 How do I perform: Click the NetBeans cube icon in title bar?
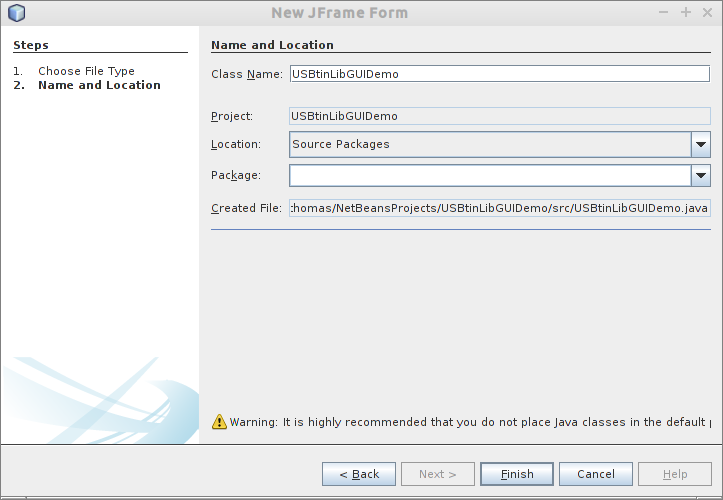[17, 12]
